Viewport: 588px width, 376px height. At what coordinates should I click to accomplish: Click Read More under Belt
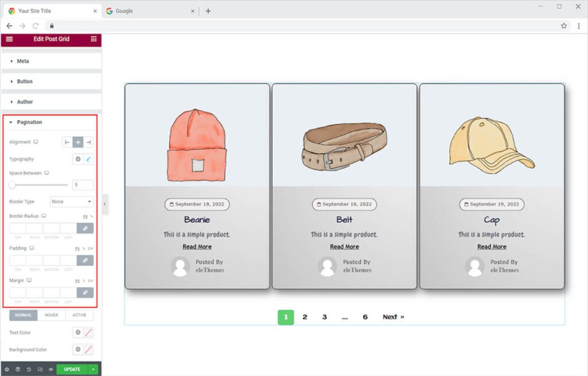coord(345,247)
